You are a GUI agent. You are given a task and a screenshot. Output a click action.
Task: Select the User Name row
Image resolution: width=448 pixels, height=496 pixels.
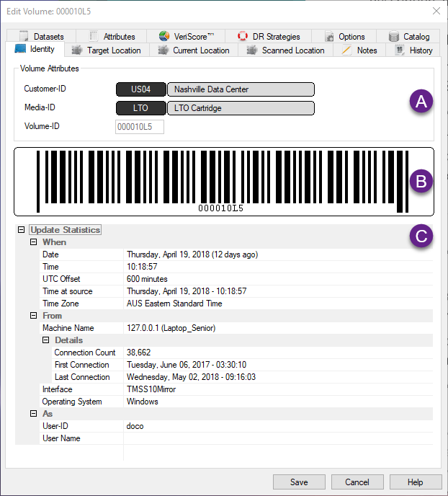(236, 438)
